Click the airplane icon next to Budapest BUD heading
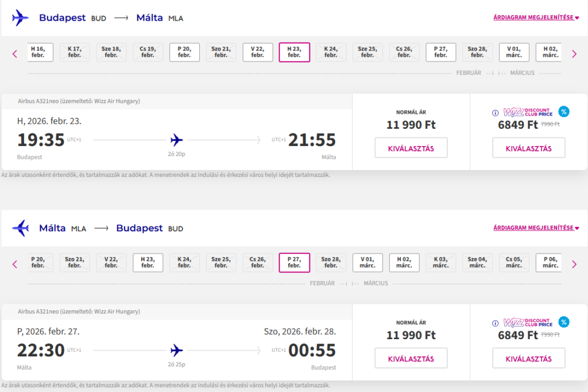The height and width of the screenshot is (392, 588). [20, 18]
